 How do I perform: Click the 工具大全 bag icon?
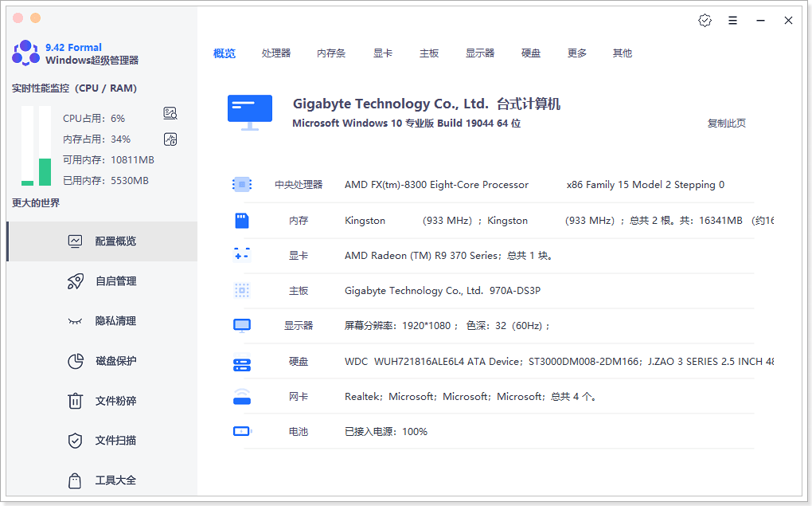(75, 481)
